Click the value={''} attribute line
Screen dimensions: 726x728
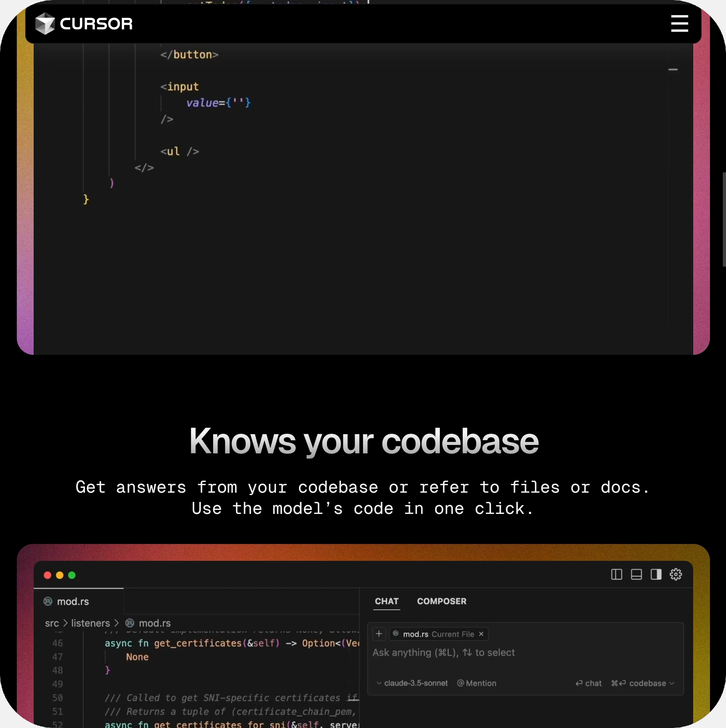point(218,103)
